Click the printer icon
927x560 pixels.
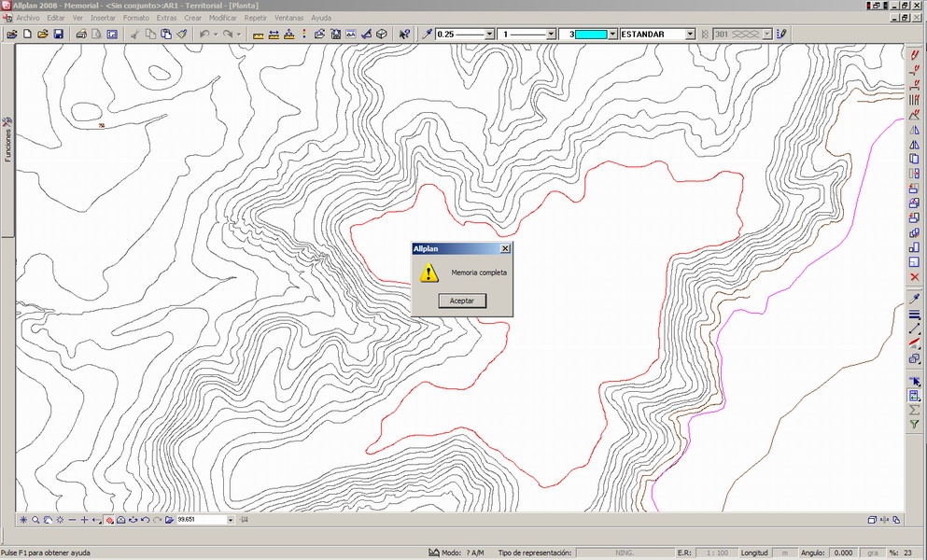81,35
